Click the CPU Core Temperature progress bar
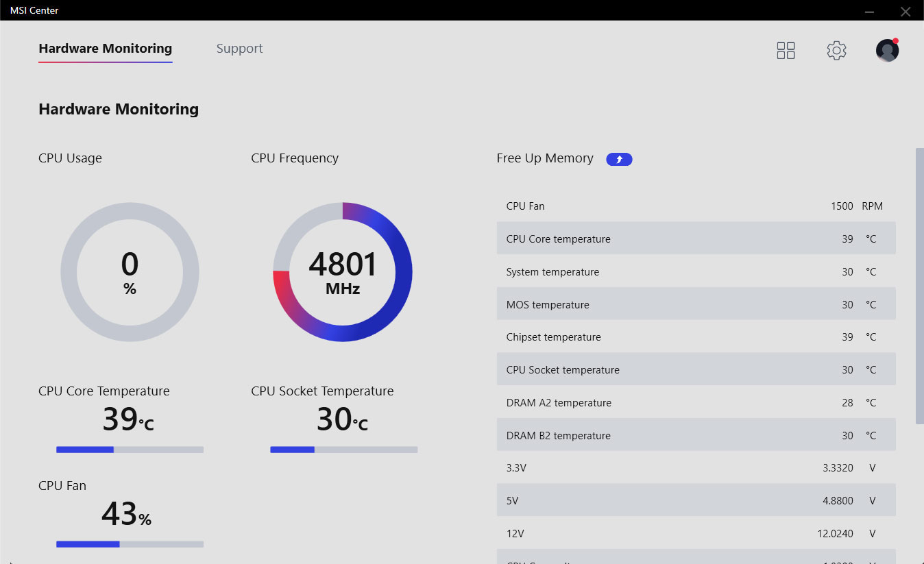924x564 pixels. [130, 450]
